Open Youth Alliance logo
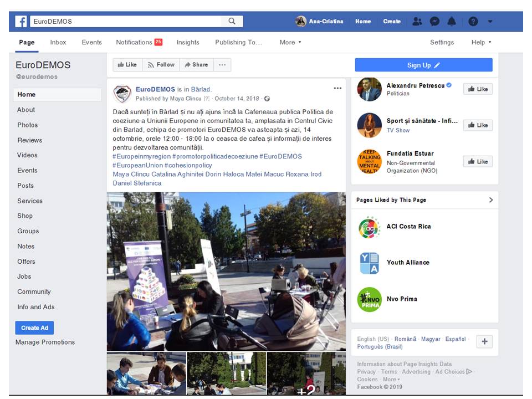 tap(370, 263)
